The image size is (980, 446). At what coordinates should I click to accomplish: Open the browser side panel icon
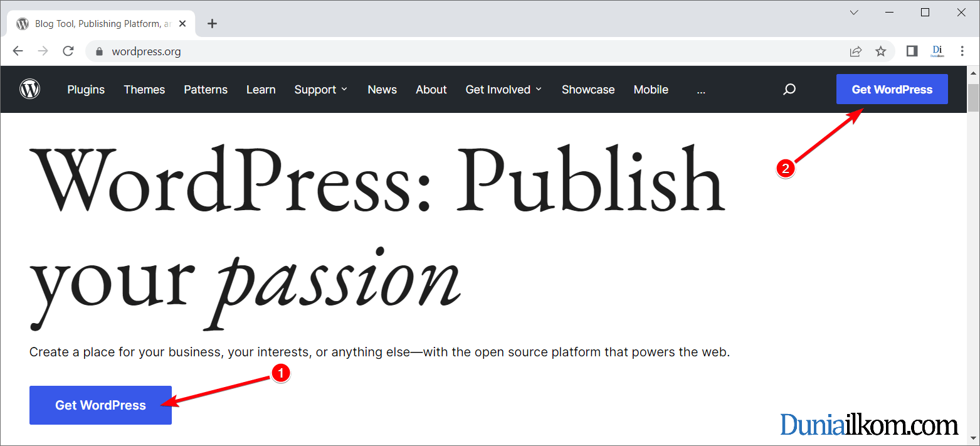[912, 51]
